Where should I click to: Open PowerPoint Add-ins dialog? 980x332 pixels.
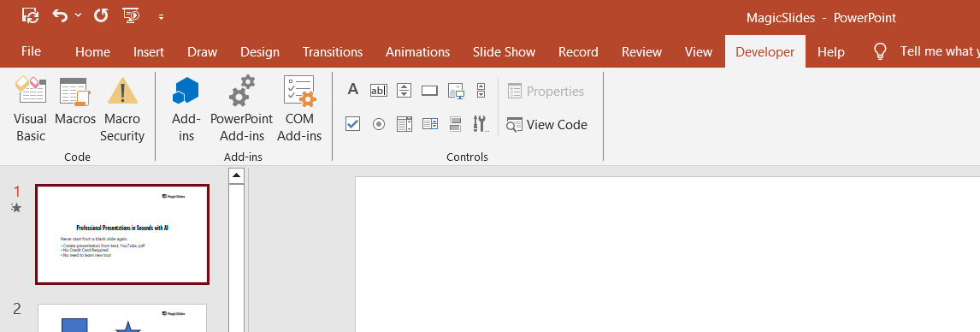[241, 110]
